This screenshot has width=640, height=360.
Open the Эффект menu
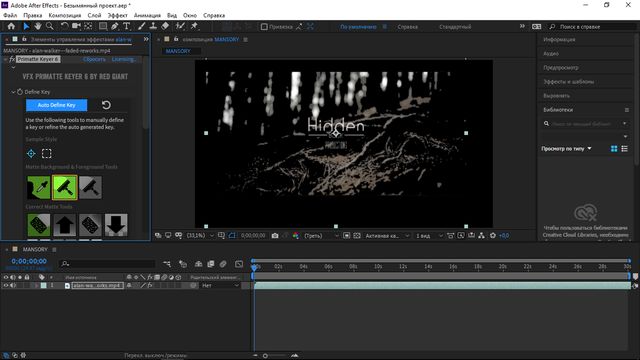tap(118, 15)
